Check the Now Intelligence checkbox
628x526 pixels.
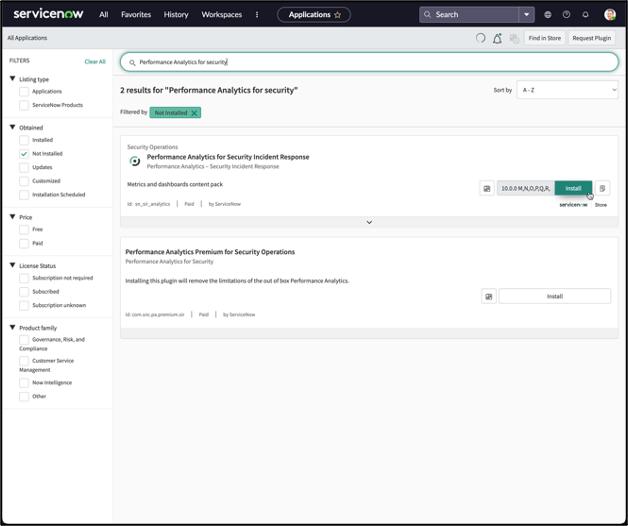click(24, 383)
